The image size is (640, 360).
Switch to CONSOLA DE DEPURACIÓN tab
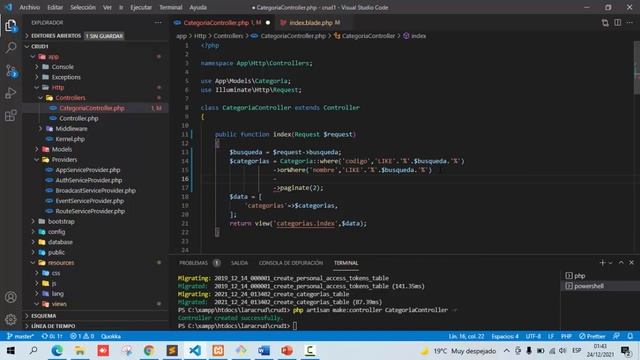coord(291,263)
